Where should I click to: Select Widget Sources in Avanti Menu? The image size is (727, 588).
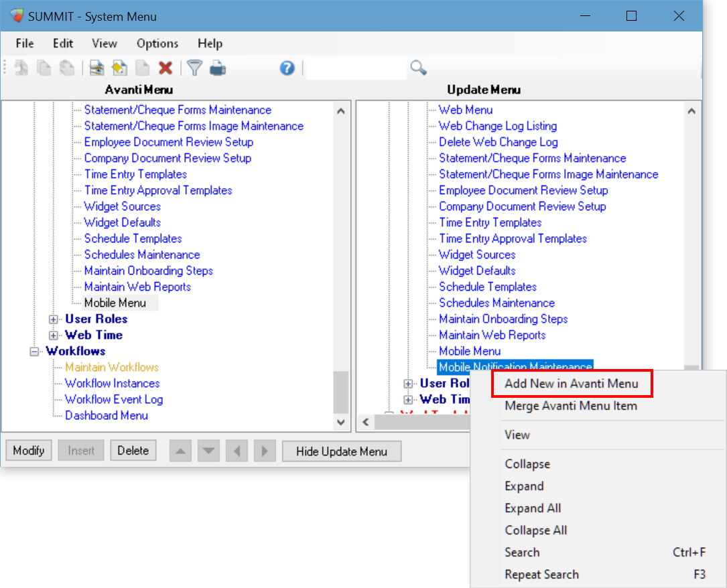tap(123, 206)
